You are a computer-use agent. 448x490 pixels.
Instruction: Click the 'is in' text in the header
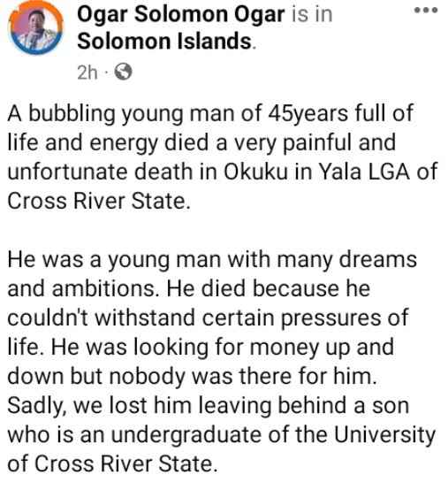312,15
